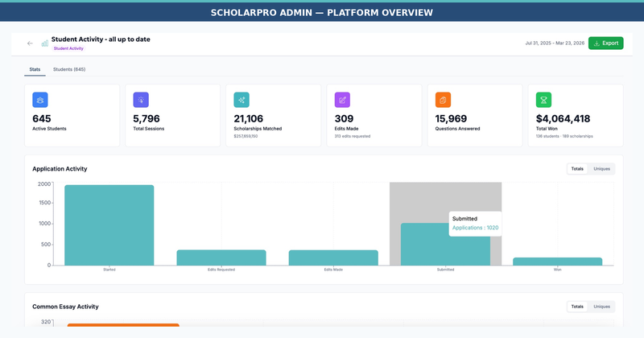Click the Total Won green trophy icon

[543, 100]
